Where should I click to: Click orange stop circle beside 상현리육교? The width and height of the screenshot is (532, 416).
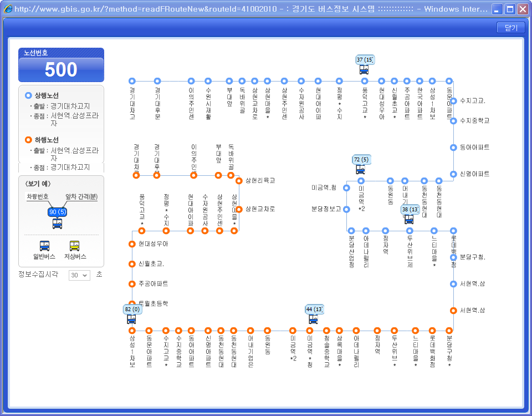pyautogui.click(x=239, y=181)
